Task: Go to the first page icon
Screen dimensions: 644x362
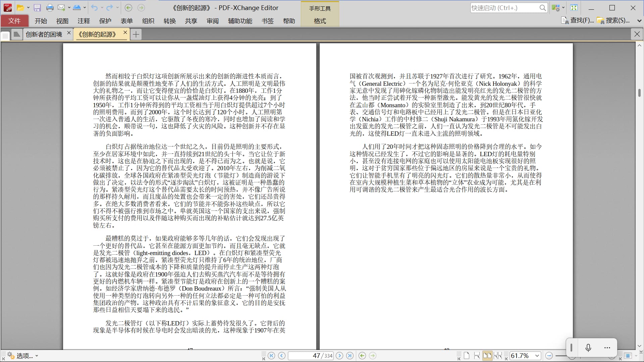Action: tap(271, 356)
